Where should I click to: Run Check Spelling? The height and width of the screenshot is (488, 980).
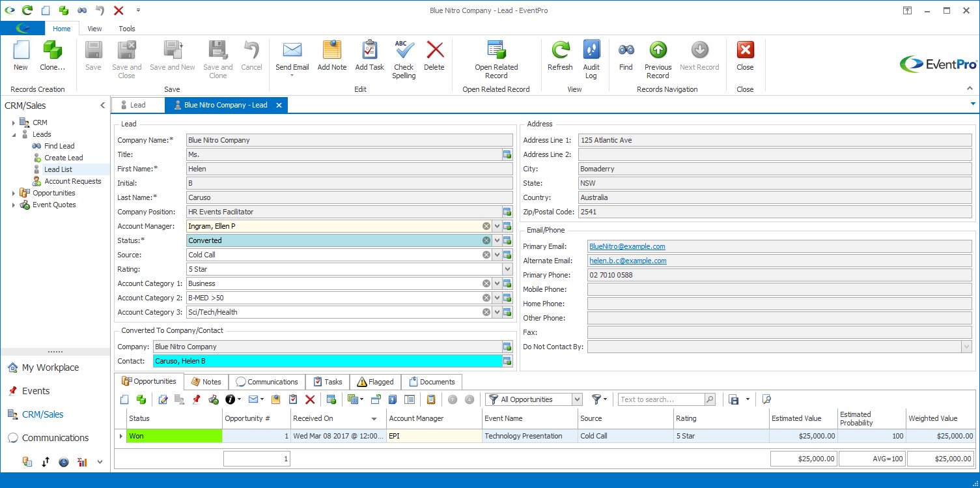pyautogui.click(x=404, y=59)
